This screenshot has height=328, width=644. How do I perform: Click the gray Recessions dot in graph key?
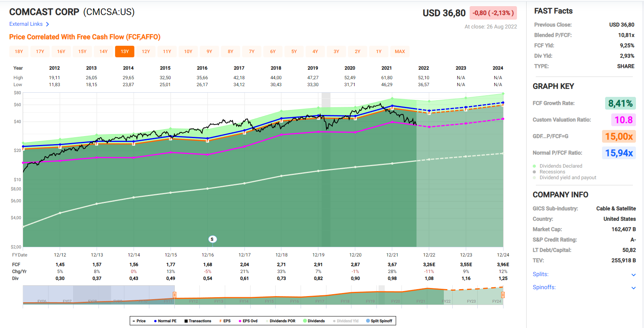(x=534, y=172)
